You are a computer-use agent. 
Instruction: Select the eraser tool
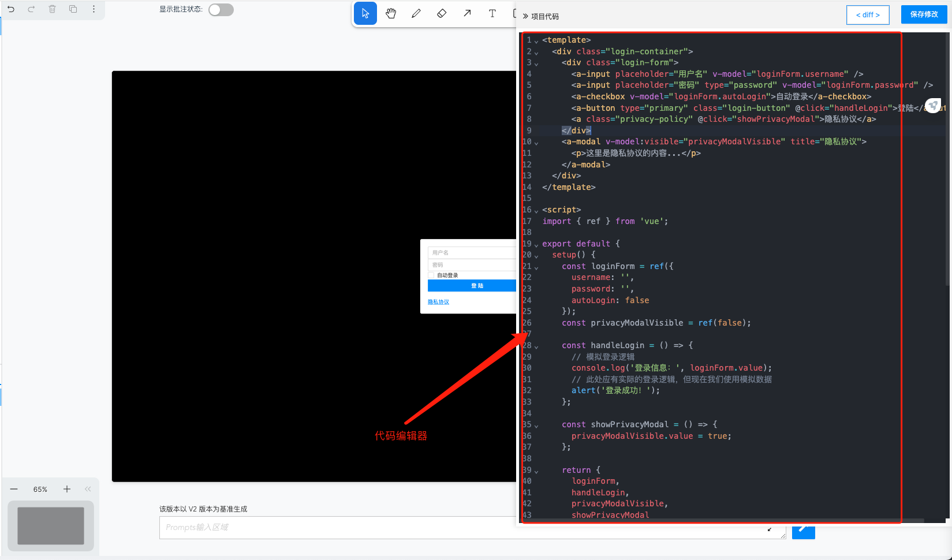coord(442,13)
